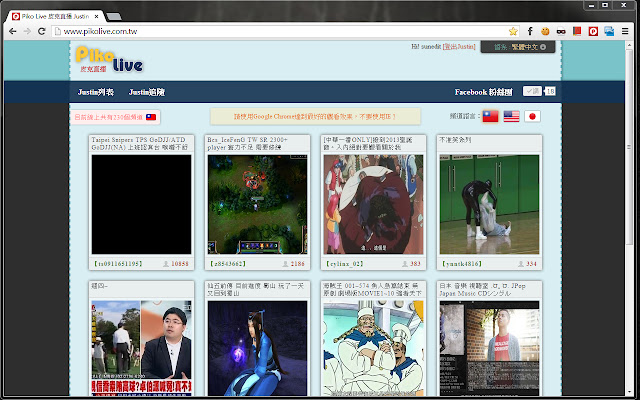The image size is (640, 400).
Task: Open the gym wrestling stream thumbnail
Action: [489, 204]
